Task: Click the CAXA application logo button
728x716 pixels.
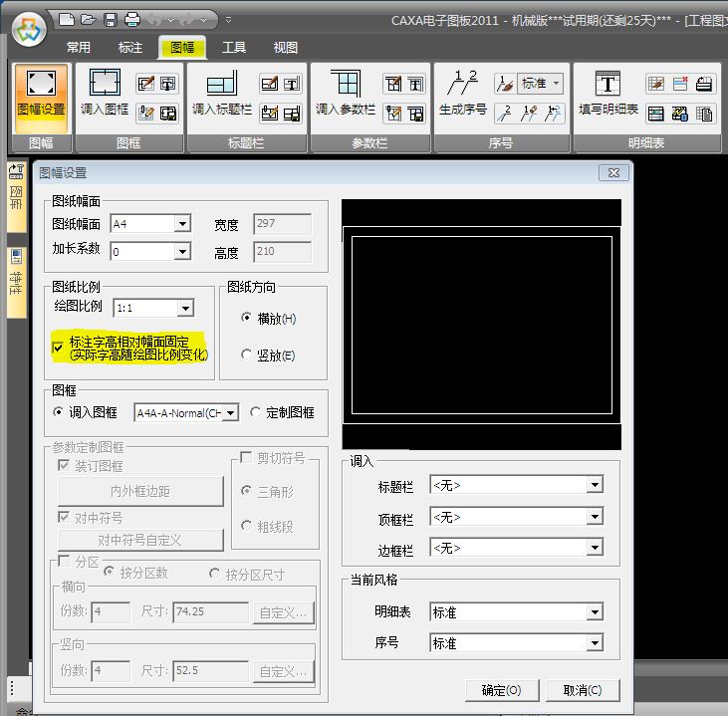Action: tap(28, 26)
